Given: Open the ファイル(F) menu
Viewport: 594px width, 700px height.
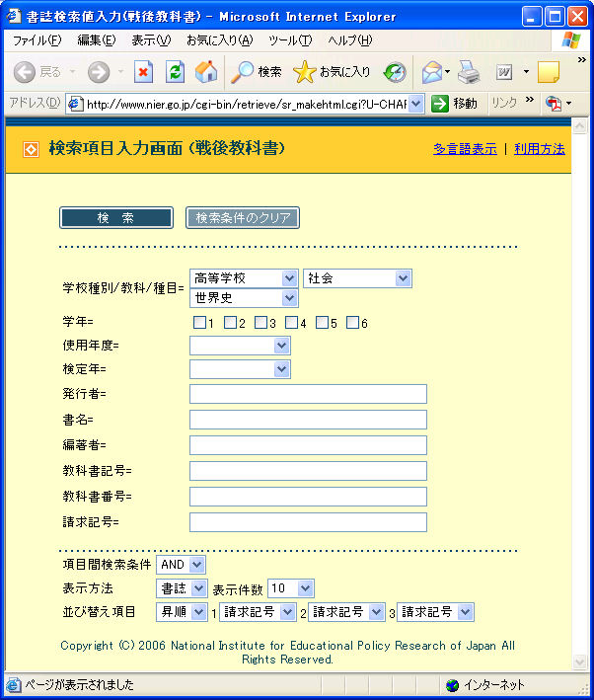Looking at the screenshot, I should [37, 40].
